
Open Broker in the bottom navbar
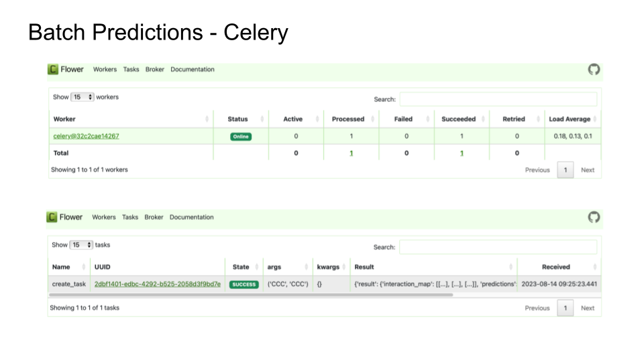pyautogui.click(x=154, y=217)
